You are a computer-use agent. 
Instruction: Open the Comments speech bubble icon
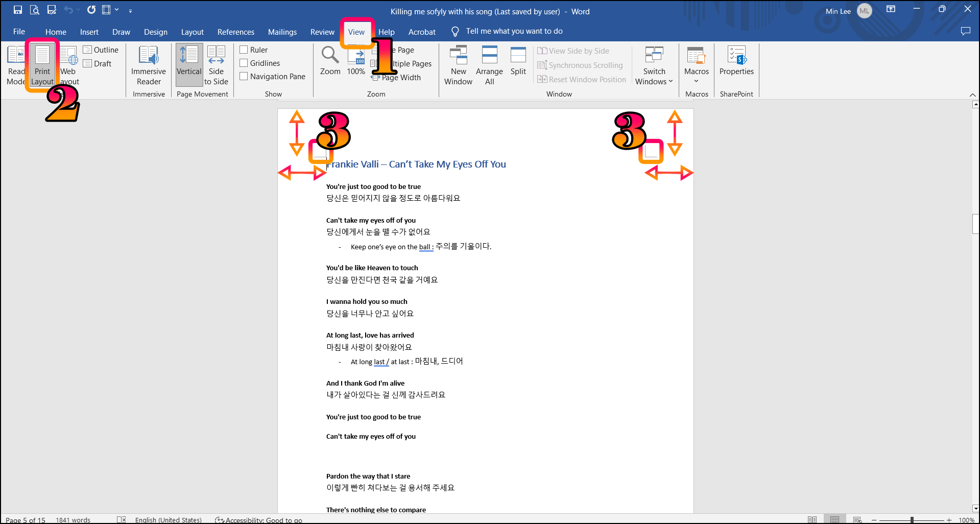965,31
